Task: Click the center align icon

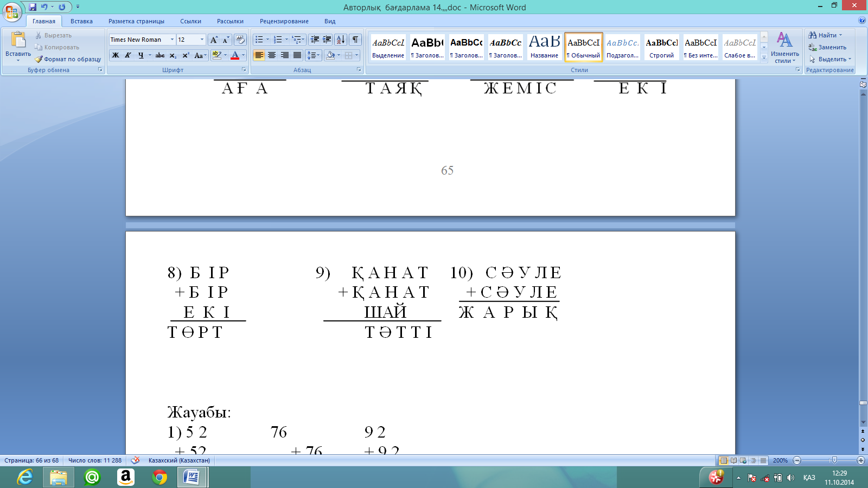Action: (x=272, y=55)
